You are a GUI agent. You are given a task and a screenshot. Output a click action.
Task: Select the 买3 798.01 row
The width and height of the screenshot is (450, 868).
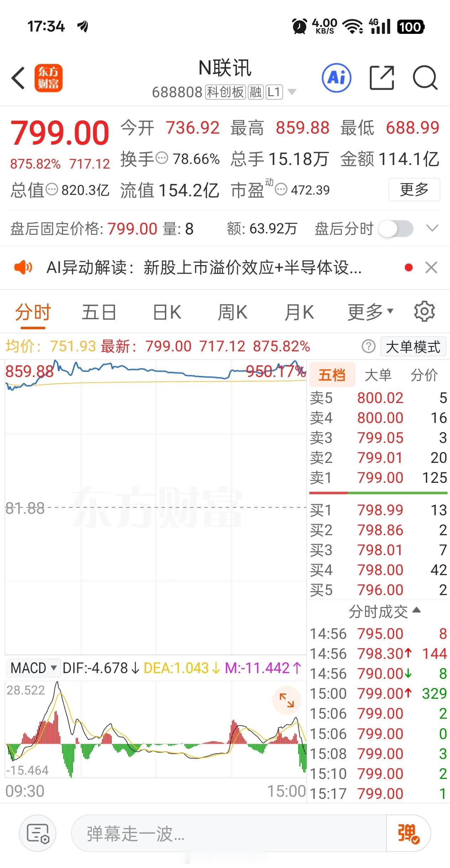(378, 550)
